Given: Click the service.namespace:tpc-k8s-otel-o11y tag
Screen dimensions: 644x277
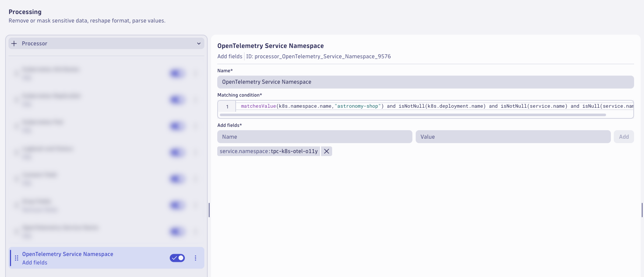Looking at the screenshot, I should 268,151.
